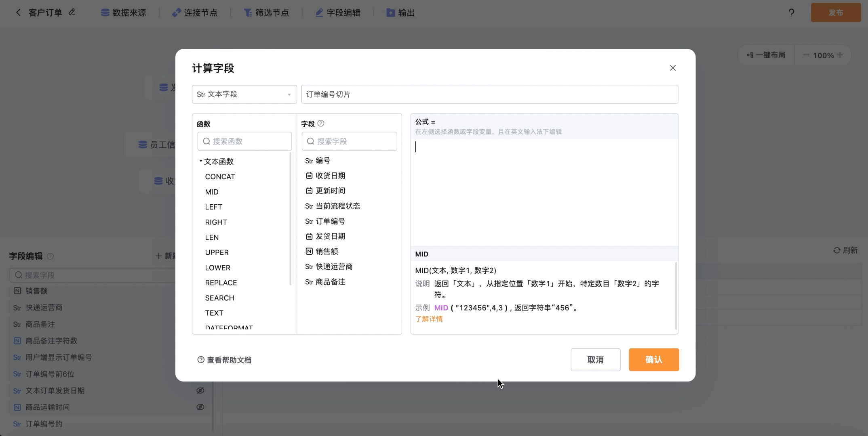868x436 pixels.
Task: Click the help icon beside 字段 heading
Action: pyautogui.click(x=321, y=124)
